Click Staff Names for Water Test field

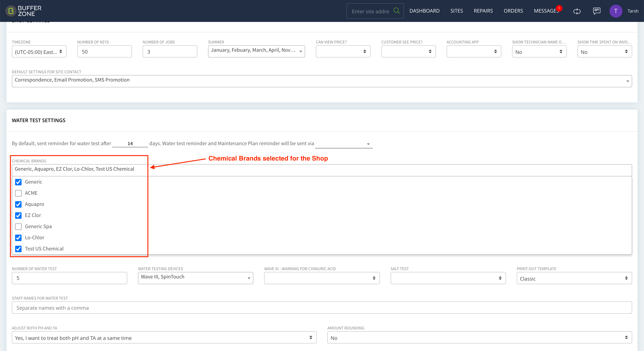[322, 308]
